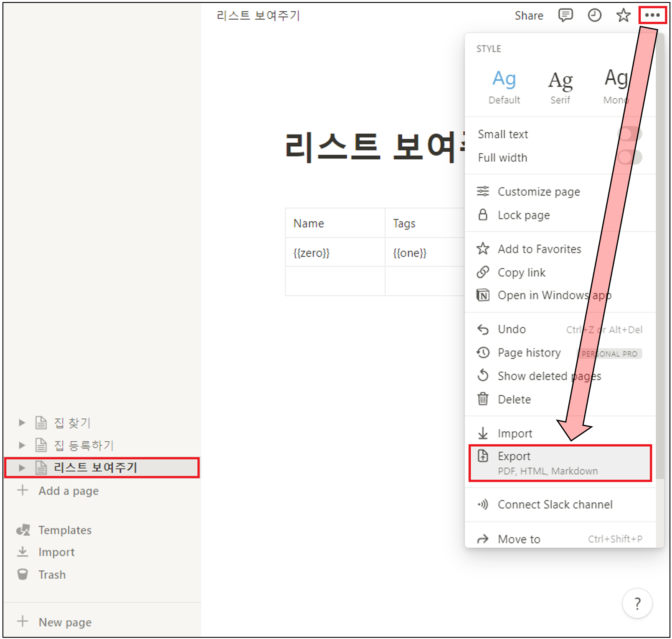
Task: Choose Page history from the menu
Action: coord(560,353)
